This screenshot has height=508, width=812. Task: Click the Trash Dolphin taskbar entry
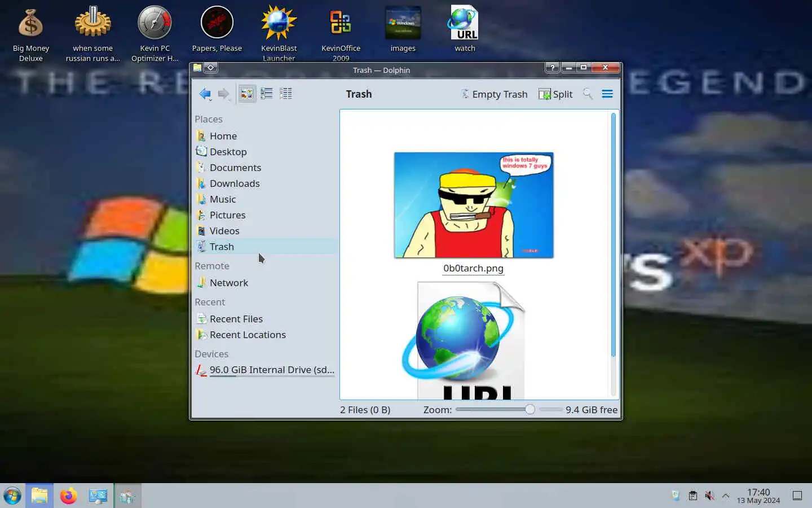[127, 496]
